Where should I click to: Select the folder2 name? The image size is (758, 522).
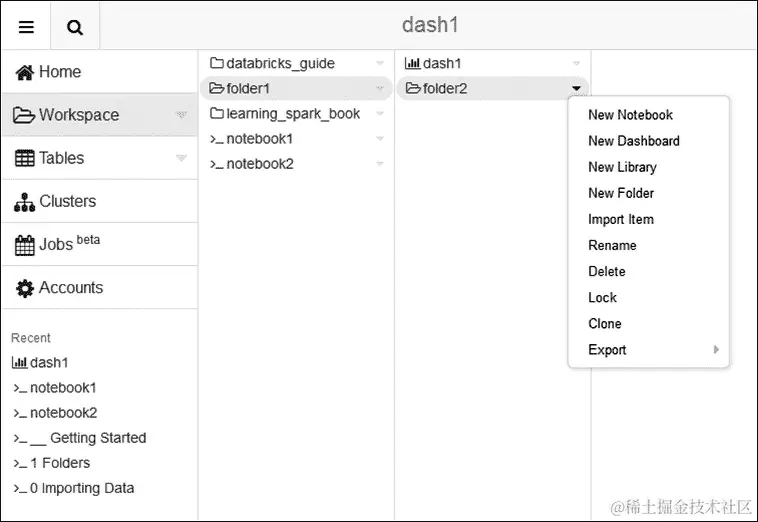tap(445, 88)
